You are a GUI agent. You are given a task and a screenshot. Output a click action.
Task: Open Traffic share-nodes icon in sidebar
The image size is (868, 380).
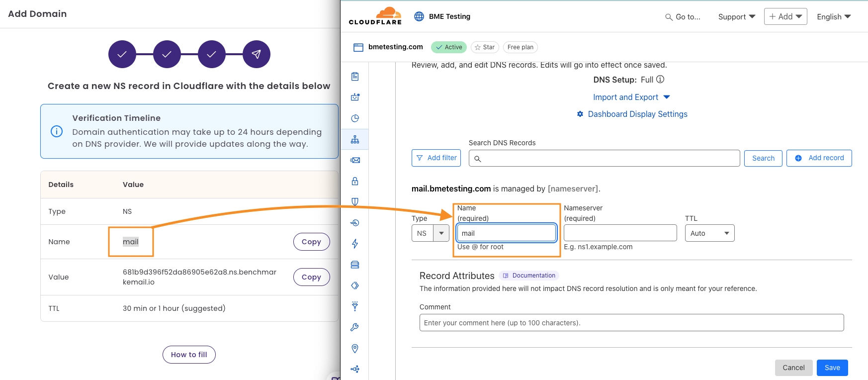click(355, 369)
